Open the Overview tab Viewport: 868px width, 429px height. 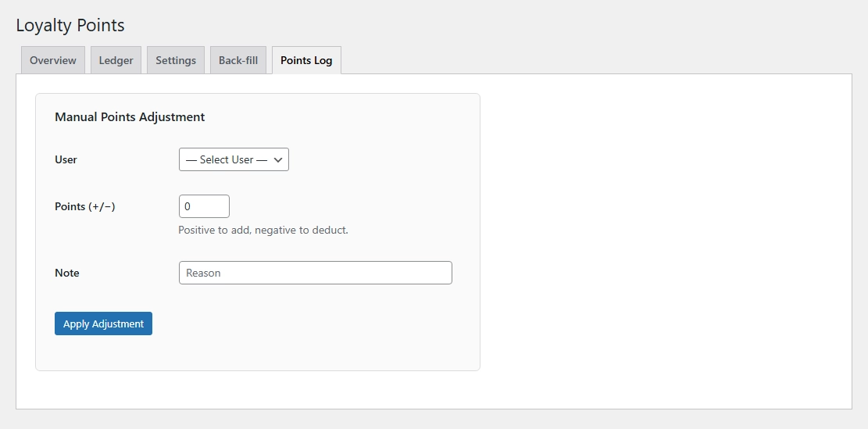click(x=53, y=60)
